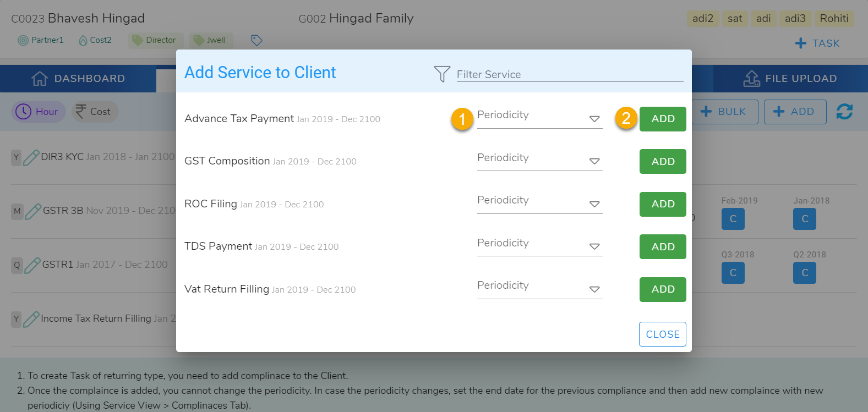Switch to Cost view
Image resolution: width=868 pixels, height=412 pixels.
(94, 111)
